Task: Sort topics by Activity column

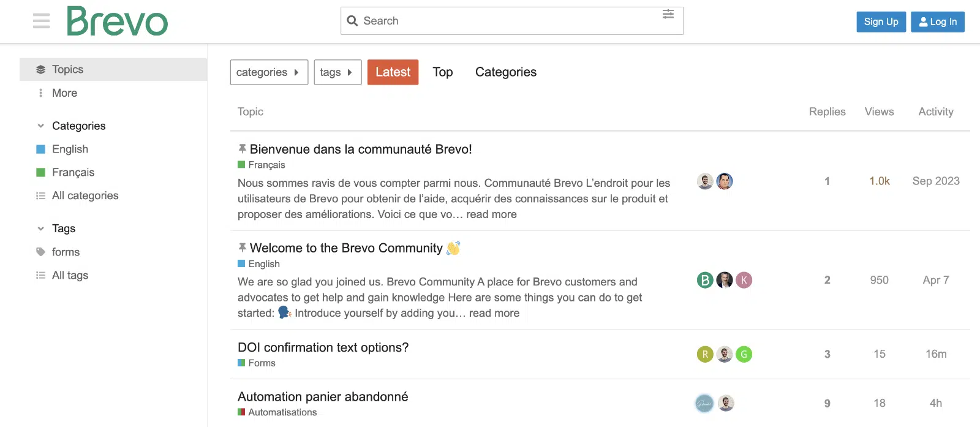Action: click(x=936, y=111)
